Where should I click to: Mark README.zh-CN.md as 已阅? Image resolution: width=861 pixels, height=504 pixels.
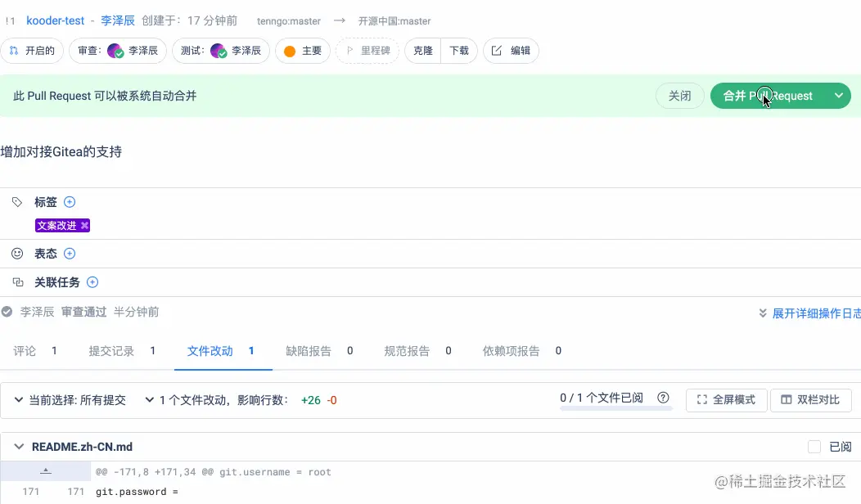pos(814,447)
